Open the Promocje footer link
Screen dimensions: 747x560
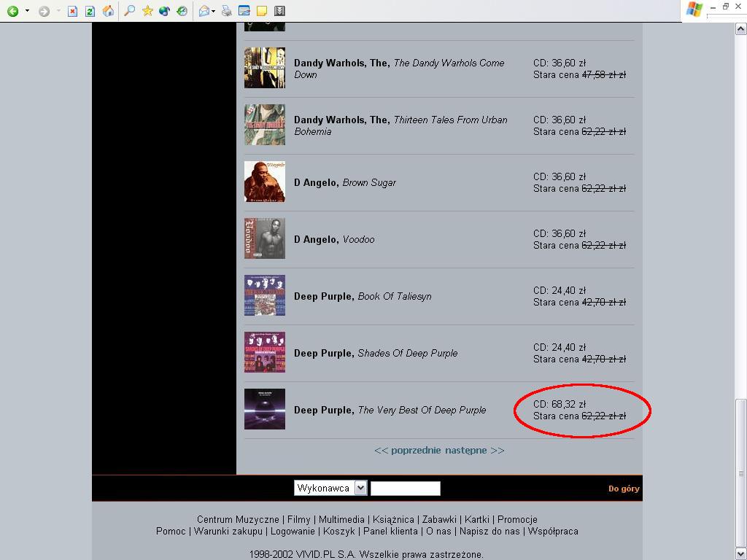pyautogui.click(x=517, y=519)
